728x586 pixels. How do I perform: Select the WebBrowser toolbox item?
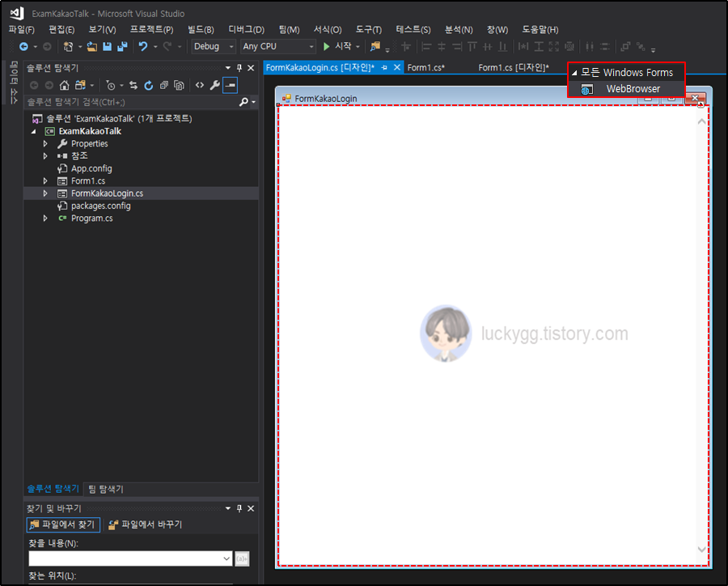point(626,89)
